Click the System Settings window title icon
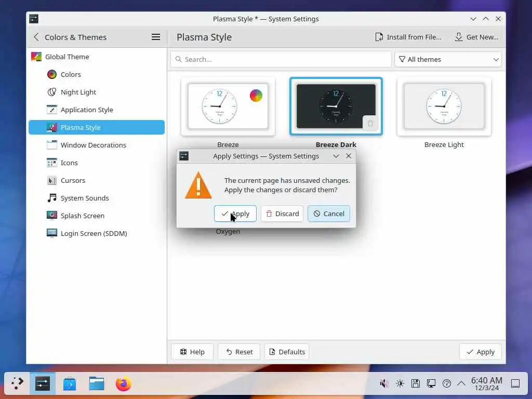Viewport: 532px width, 399px height. coord(34,19)
